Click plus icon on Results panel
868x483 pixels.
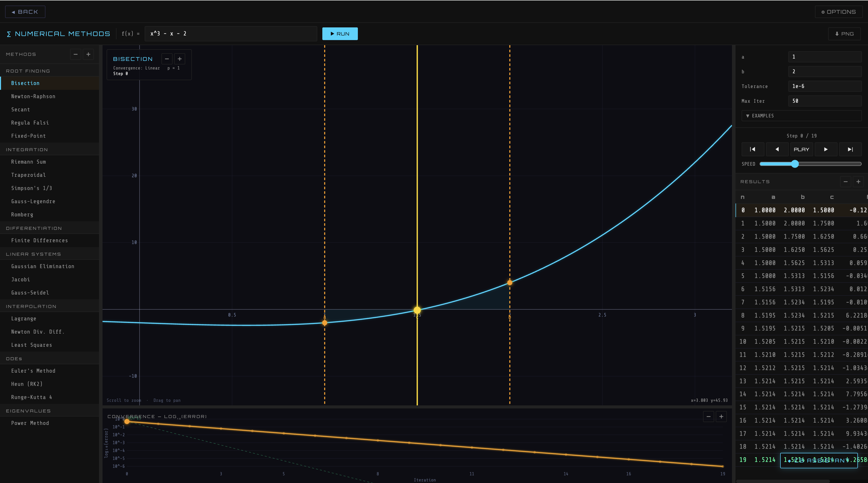[x=858, y=182]
